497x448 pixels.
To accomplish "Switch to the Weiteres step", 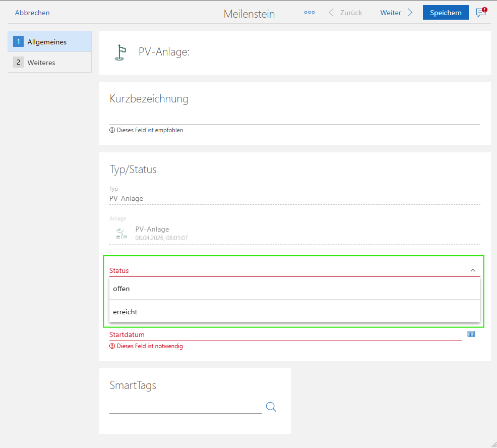I will click(49, 62).
